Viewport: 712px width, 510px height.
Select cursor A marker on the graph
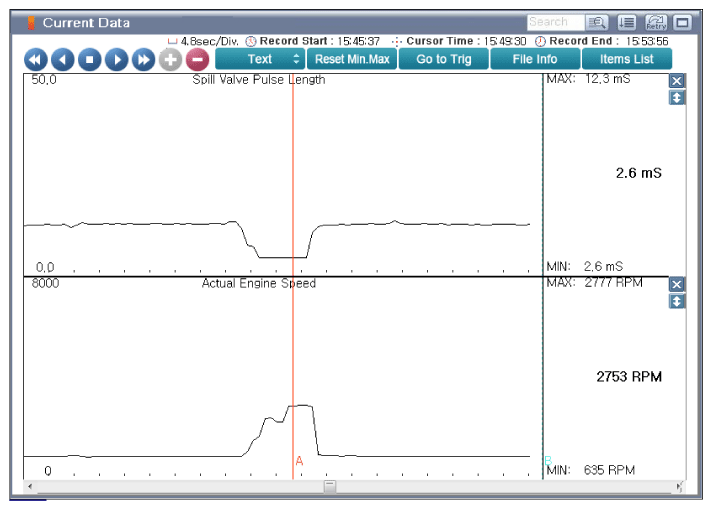pos(299,461)
